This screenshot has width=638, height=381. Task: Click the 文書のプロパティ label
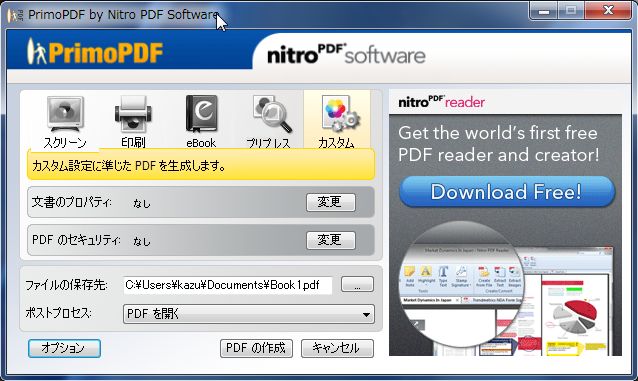[72, 202]
